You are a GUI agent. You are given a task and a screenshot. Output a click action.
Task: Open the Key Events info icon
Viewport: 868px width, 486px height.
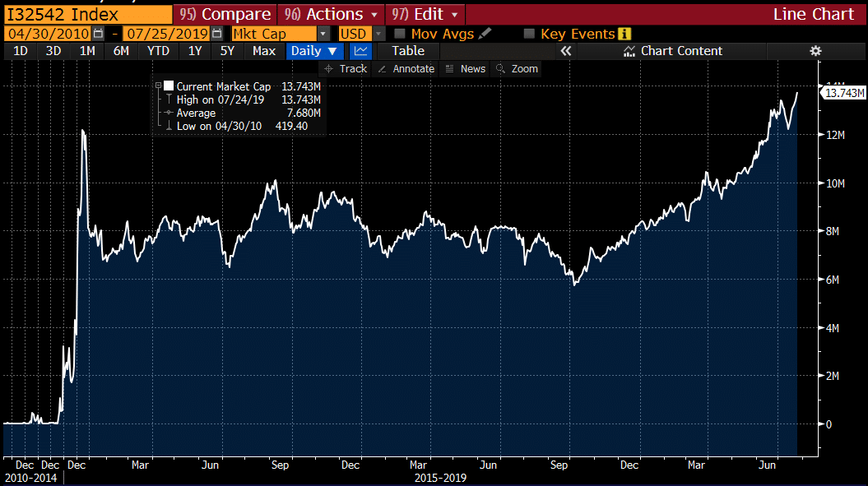(x=624, y=34)
